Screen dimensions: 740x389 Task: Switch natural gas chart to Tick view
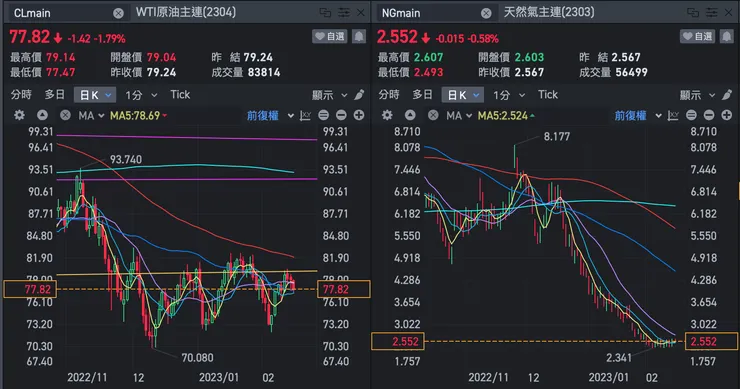pos(547,94)
